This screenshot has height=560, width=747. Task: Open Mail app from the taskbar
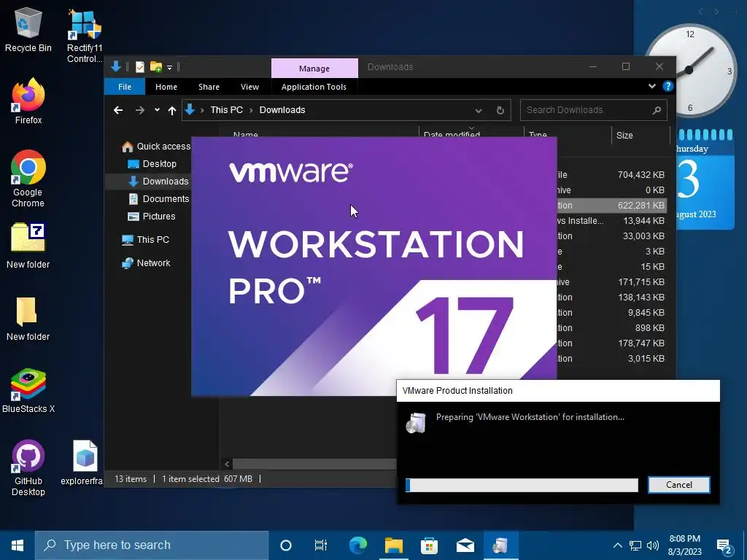[465, 545]
